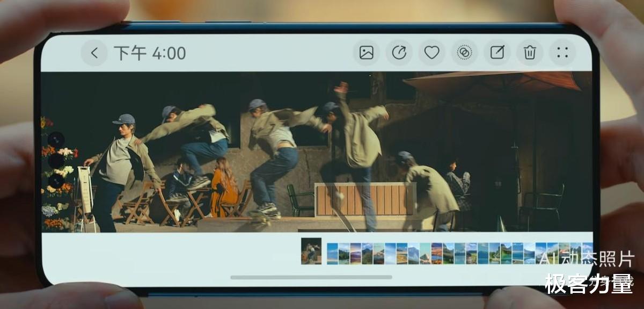Tap the share arrow circle icon
This screenshot has width=644, height=309.
(399, 53)
